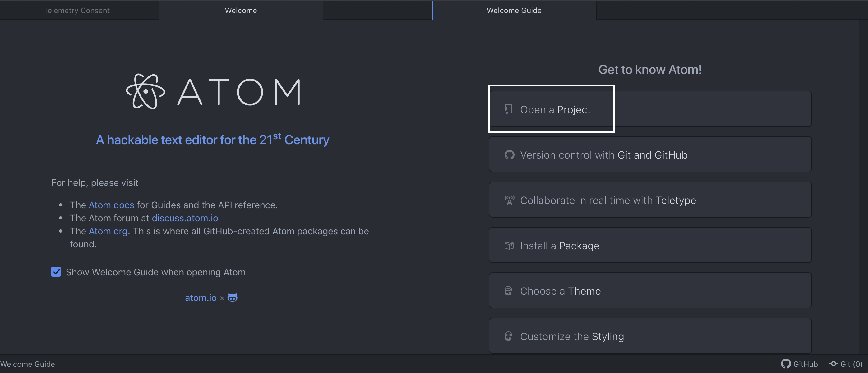Image resolution: width=868 pixels, height=373 pixels.
Task: Expand the Choose a Theme section
Action: tap(650, 290)
